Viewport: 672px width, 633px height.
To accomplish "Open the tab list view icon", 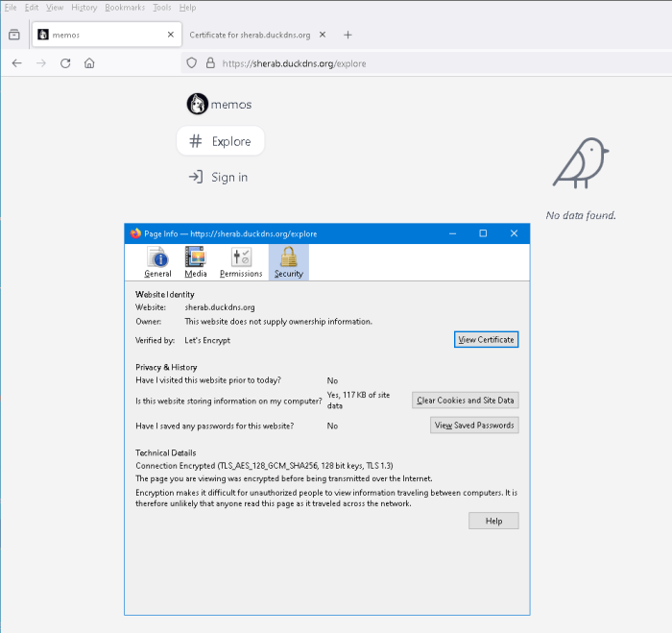I will tap(13, 35).
